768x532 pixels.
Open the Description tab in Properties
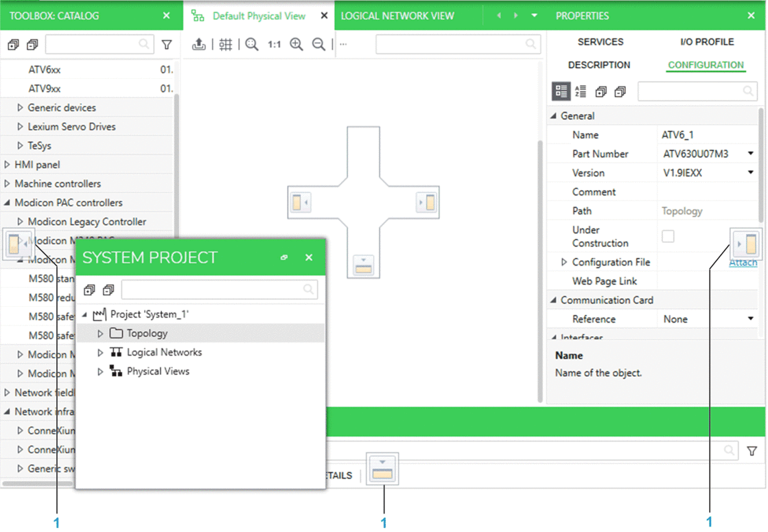(599, 65)
